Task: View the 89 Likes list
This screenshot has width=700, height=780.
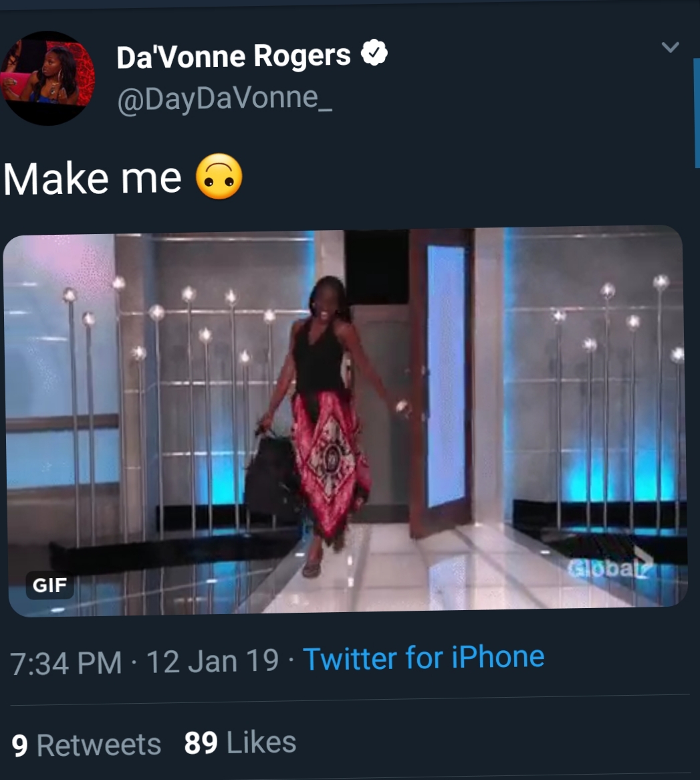Action: 240,743
